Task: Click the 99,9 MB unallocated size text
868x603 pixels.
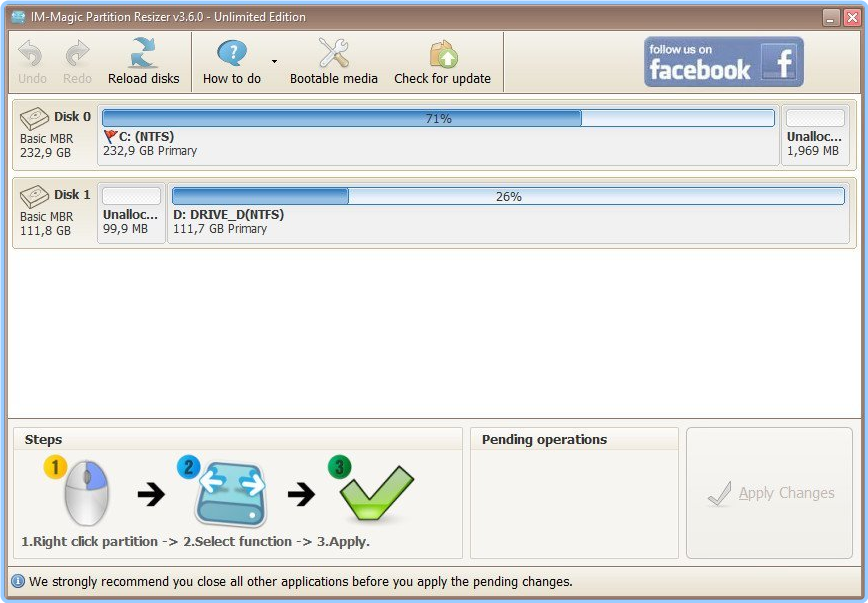Action: point(126,229)
